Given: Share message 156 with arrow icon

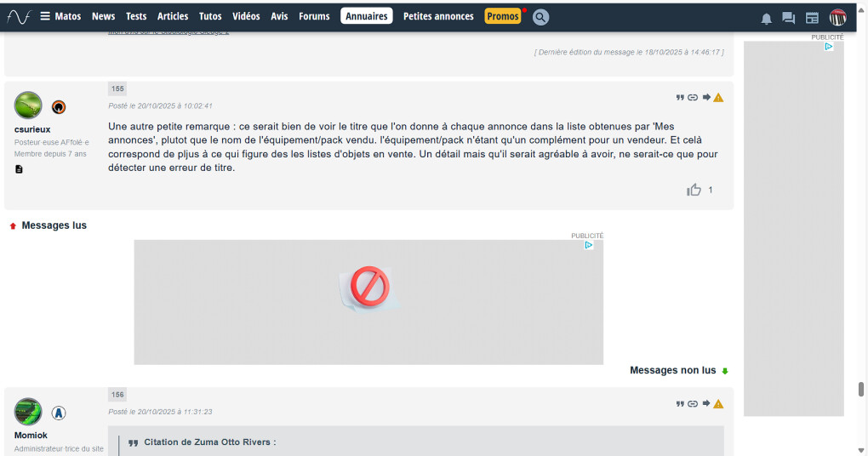Looking at the screenshot, I should tap(706, 403).
